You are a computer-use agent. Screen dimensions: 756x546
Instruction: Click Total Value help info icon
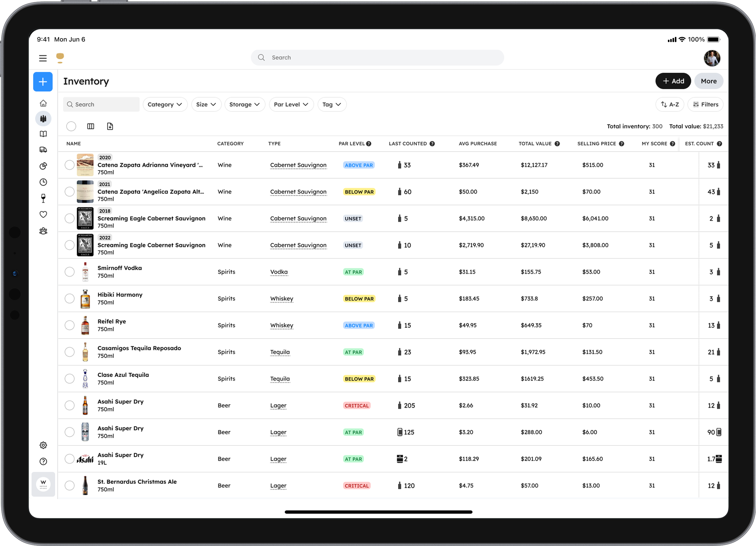[x=557, y=144]
